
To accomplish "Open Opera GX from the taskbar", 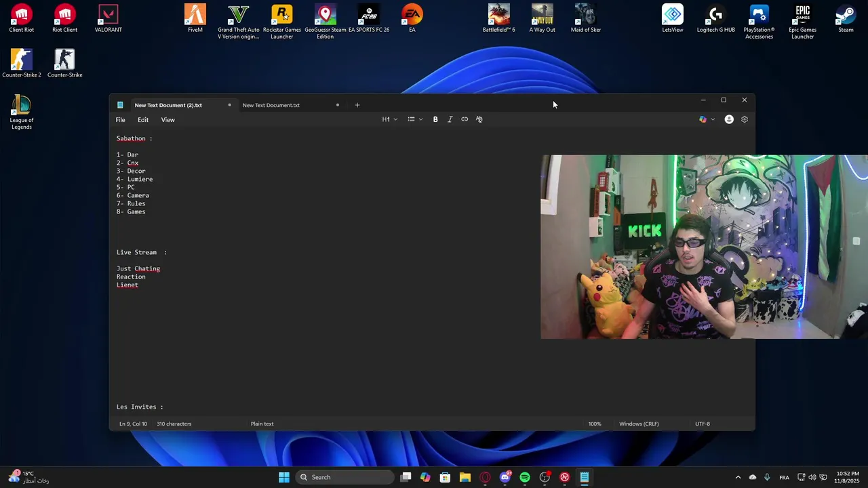I will pos(485,477).
